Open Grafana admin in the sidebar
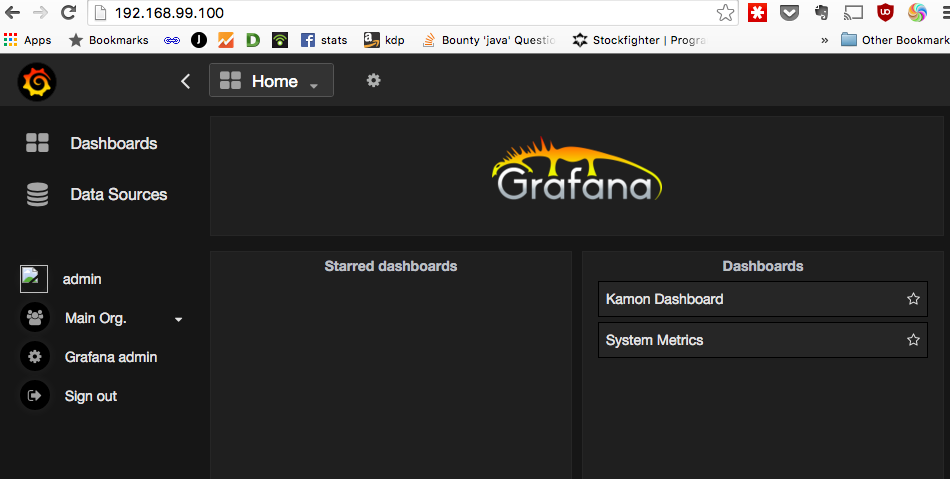This screenshot has height=479, width=950. coord(111,357)
